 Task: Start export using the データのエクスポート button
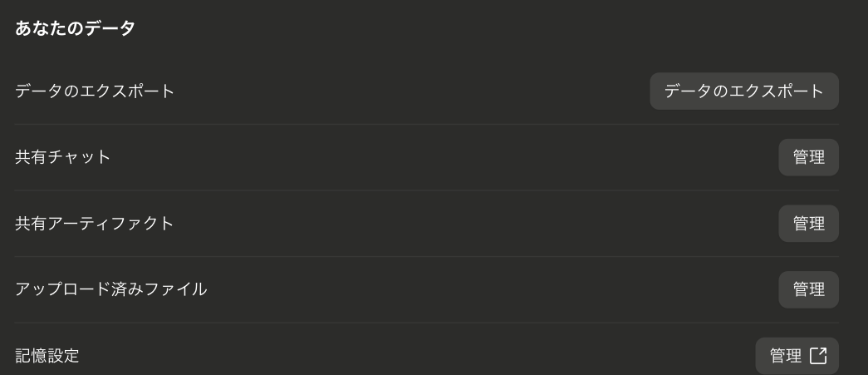(x=744, y=91)
